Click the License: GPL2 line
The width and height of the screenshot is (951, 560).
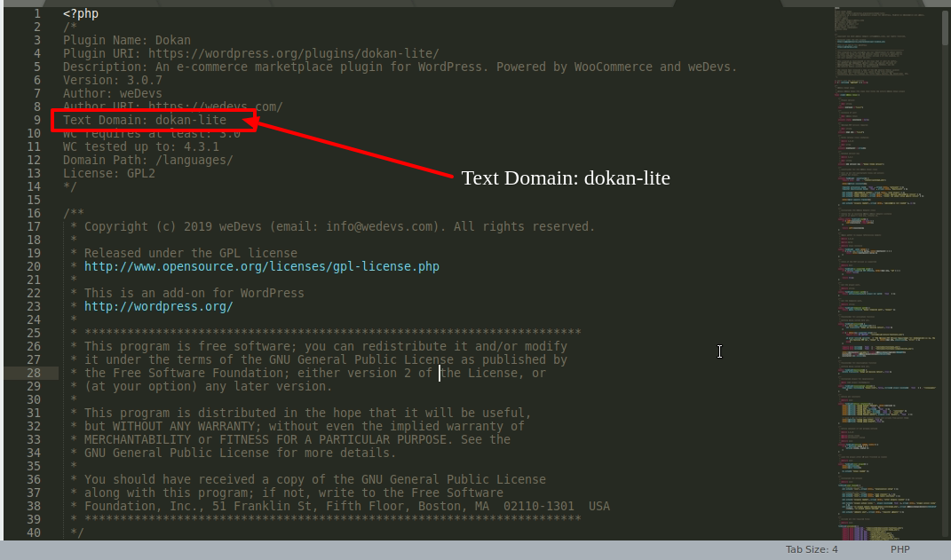108,173
